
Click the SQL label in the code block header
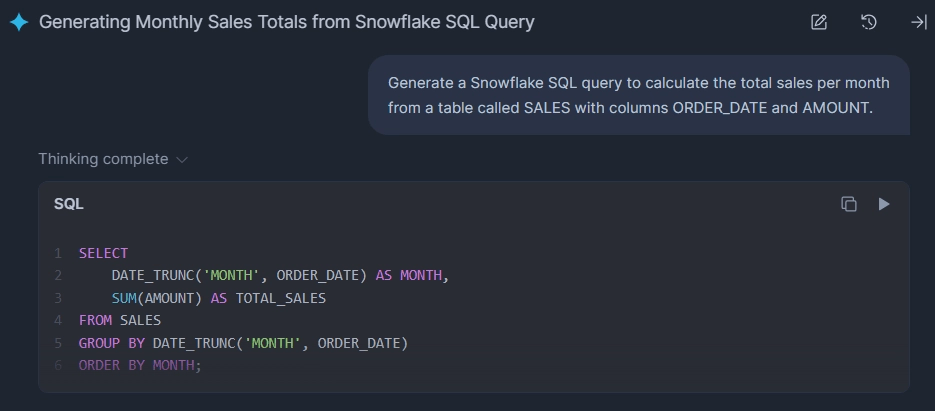tap(69, 204)
